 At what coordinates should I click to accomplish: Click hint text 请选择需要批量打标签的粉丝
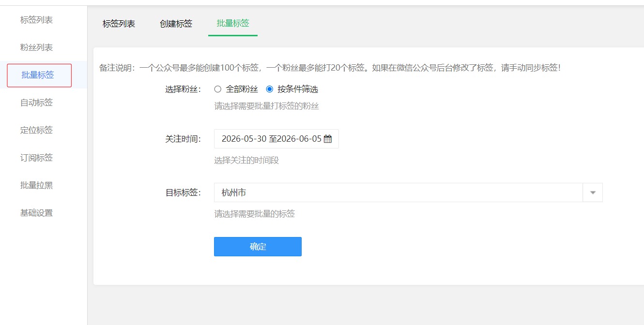[267, 106]
